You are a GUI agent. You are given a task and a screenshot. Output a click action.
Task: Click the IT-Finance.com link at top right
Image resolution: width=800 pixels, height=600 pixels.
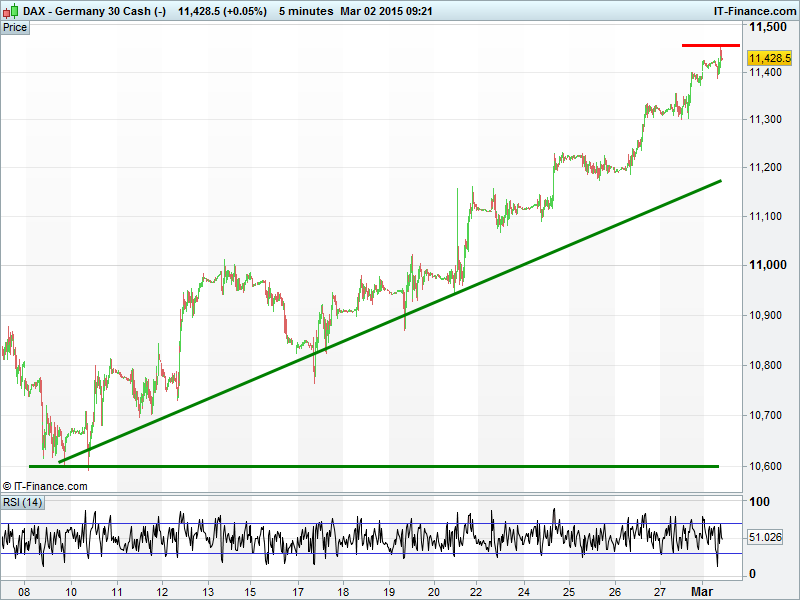(x=754, y=10)
